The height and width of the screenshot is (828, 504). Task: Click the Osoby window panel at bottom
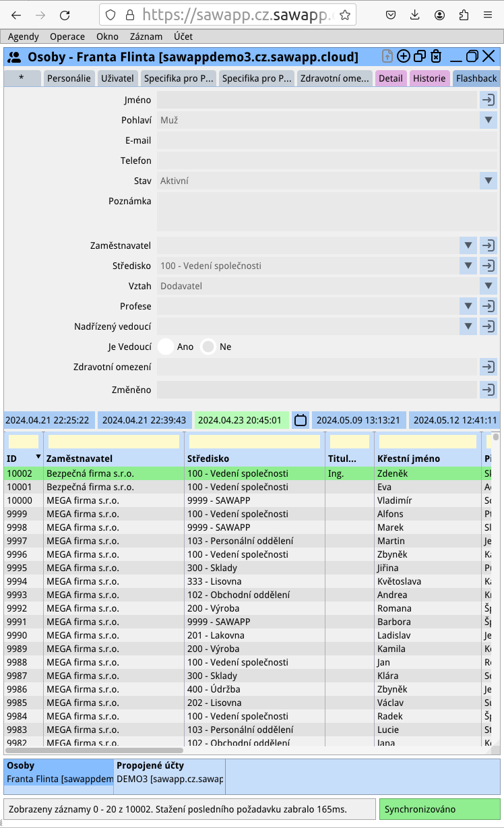(x=59, y=773)
